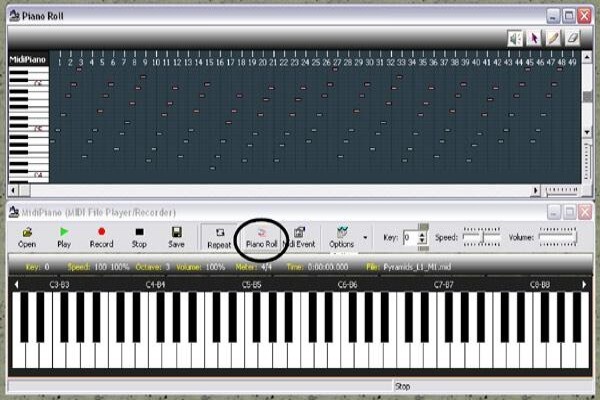Click the MidiPiano track label

[28, 59]
